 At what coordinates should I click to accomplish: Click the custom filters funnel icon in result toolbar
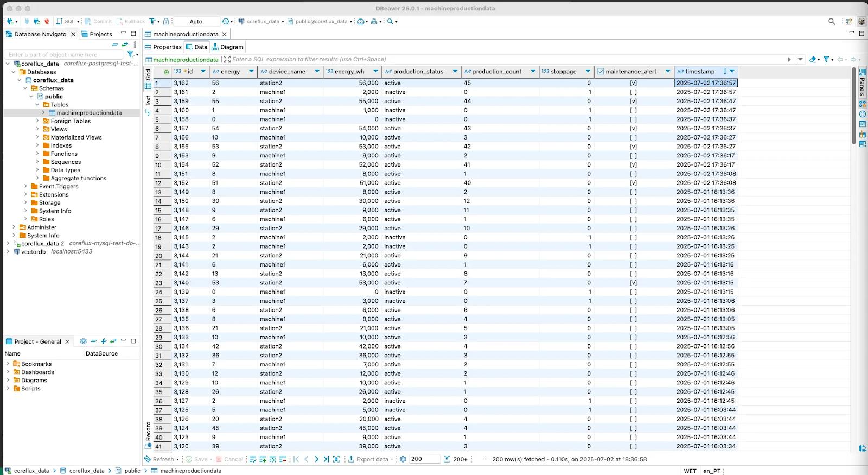pos(826,59)
